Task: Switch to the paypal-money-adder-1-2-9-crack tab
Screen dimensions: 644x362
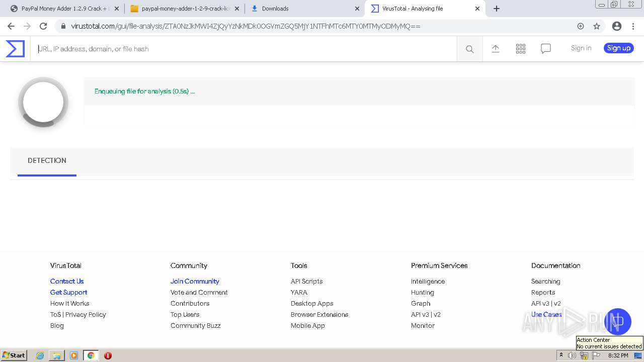Action: [185, 9]
